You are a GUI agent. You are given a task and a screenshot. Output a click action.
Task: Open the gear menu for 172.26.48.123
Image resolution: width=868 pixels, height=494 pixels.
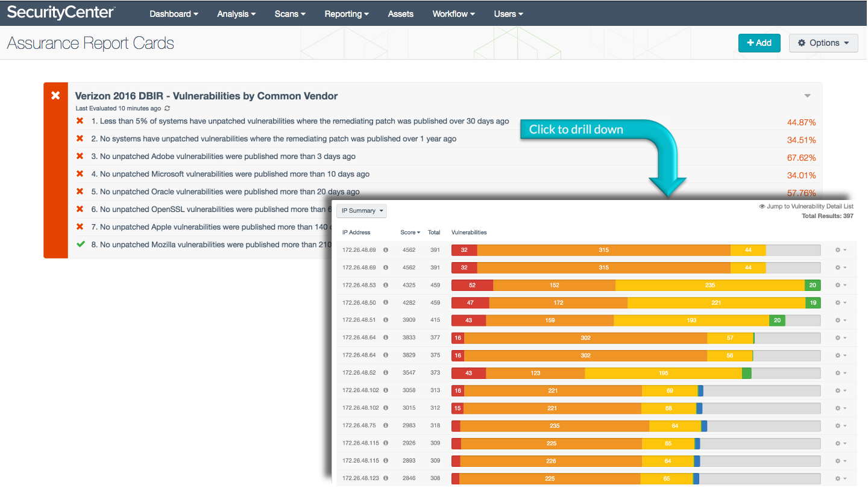click(x=841, y=478)
